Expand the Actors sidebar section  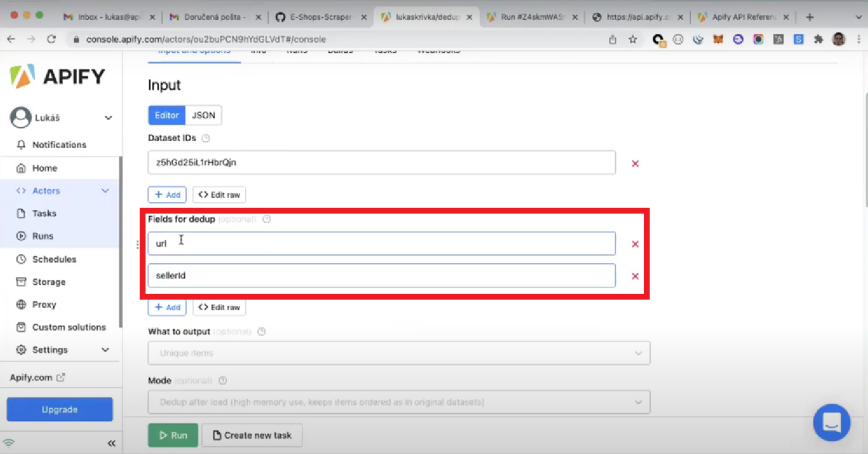click(x=105, y=190)
